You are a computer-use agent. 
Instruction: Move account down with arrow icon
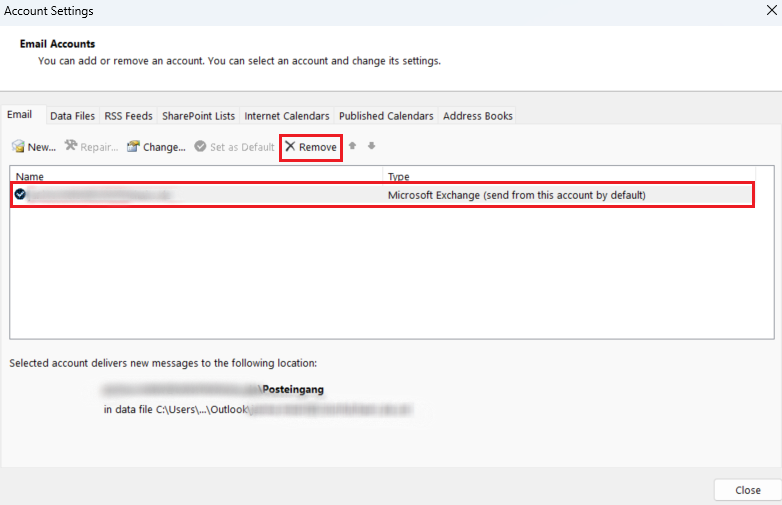pyautogui.click(x=371, y=146)
